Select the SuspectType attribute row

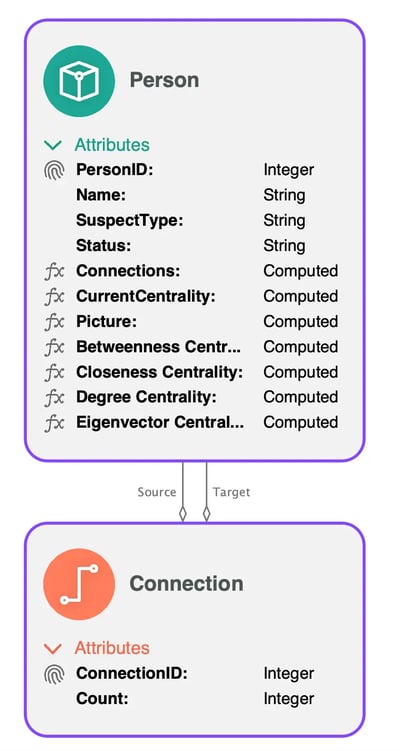pos(192,220)
